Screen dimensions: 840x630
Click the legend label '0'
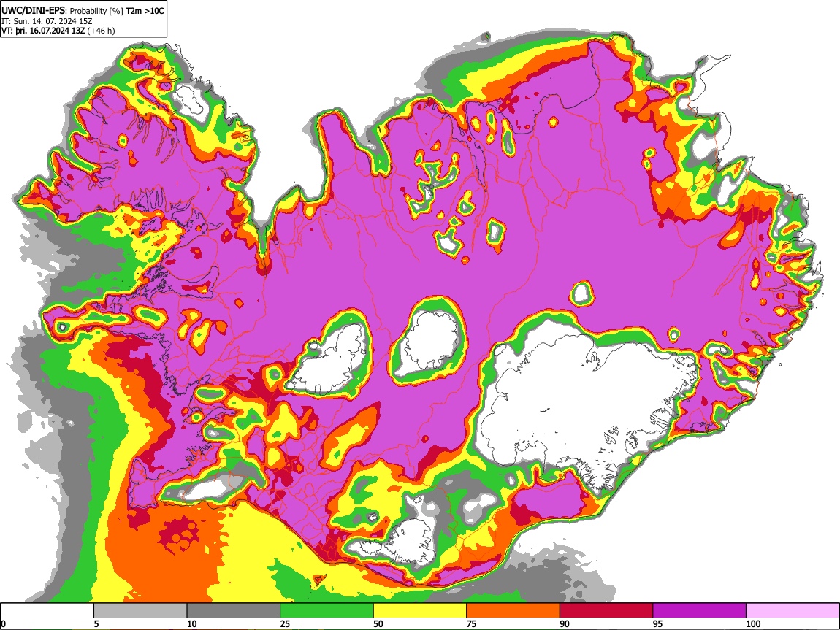coord(3,624)
